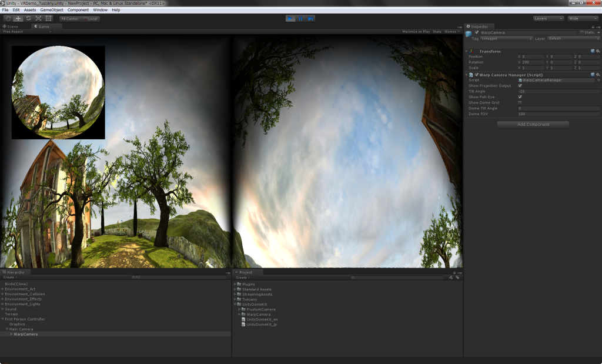602x364 pixels.
Task: Select the Hand tool in toolbar
Action: coord(8,18)
